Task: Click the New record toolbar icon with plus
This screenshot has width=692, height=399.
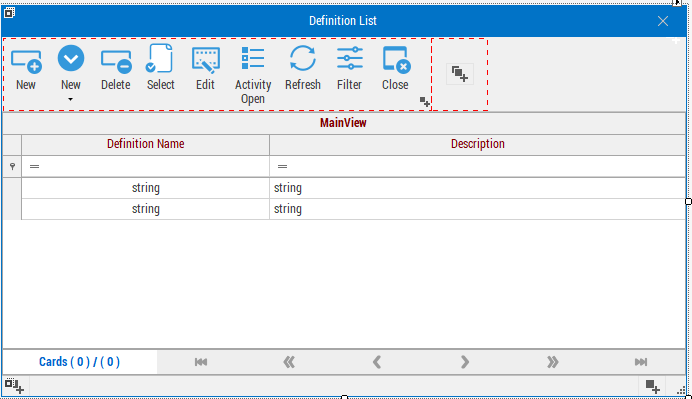Action: [26, 61]
